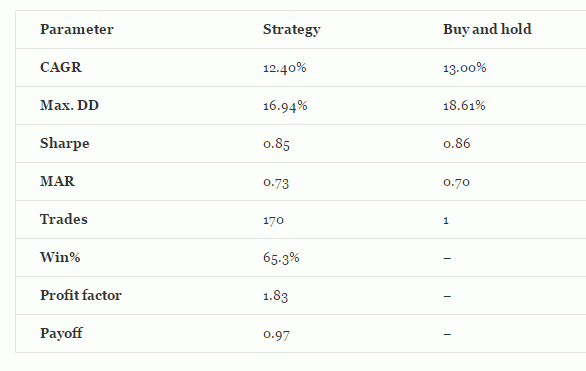586x371 pixels.
Task: Select the Sharpe row label
Action: click(65, 144)
